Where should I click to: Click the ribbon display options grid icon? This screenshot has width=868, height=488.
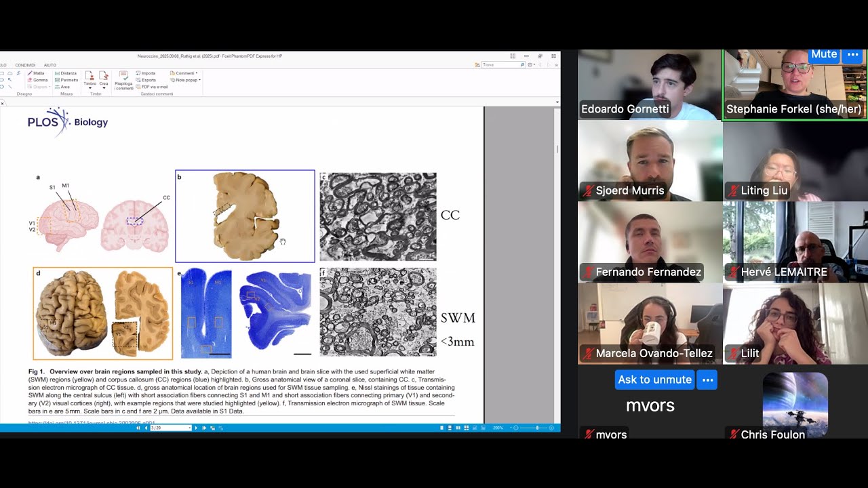click(513, 56)
